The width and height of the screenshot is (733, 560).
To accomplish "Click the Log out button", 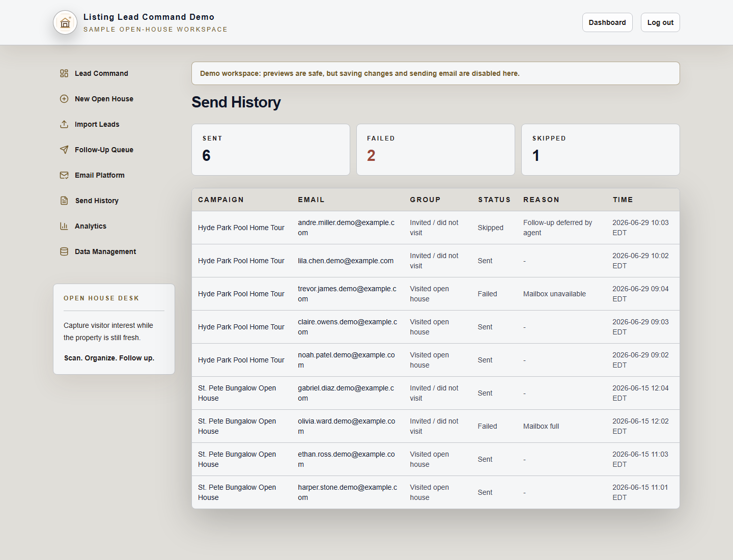I will tap(660, 22).
